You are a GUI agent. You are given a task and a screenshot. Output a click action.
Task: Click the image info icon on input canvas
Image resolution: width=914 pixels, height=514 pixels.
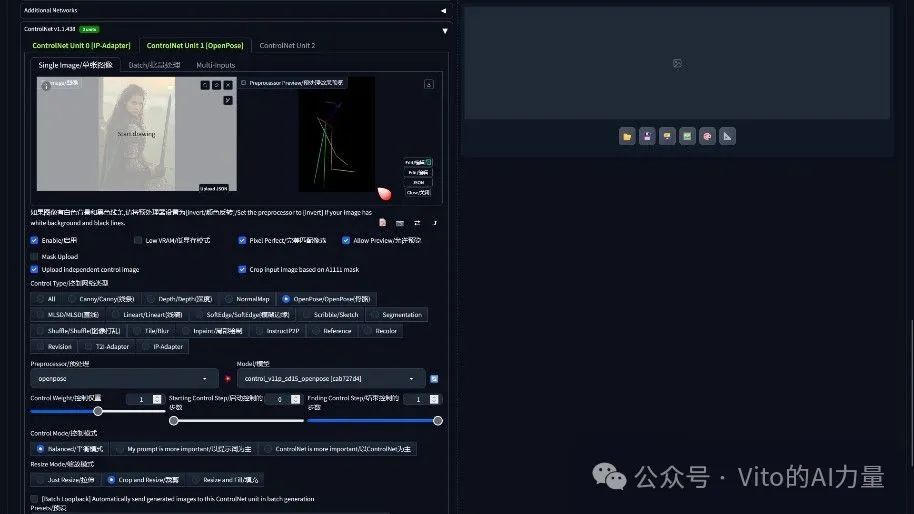pyautogui.click(x=45, y=86)
